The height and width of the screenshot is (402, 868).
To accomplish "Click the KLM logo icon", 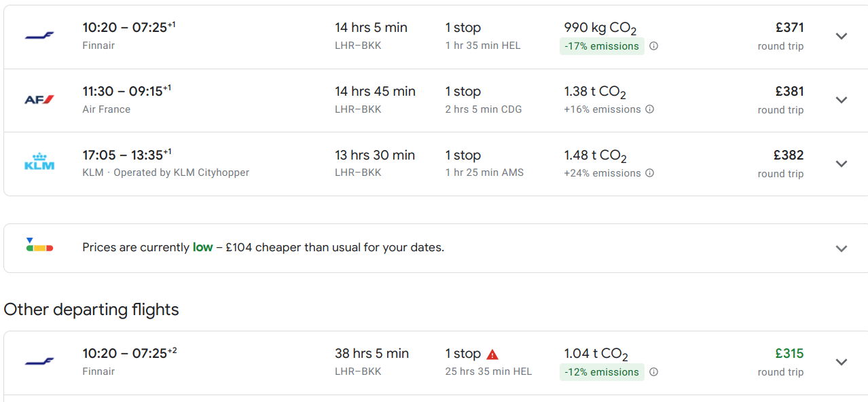I will click(x=39, y=163).
